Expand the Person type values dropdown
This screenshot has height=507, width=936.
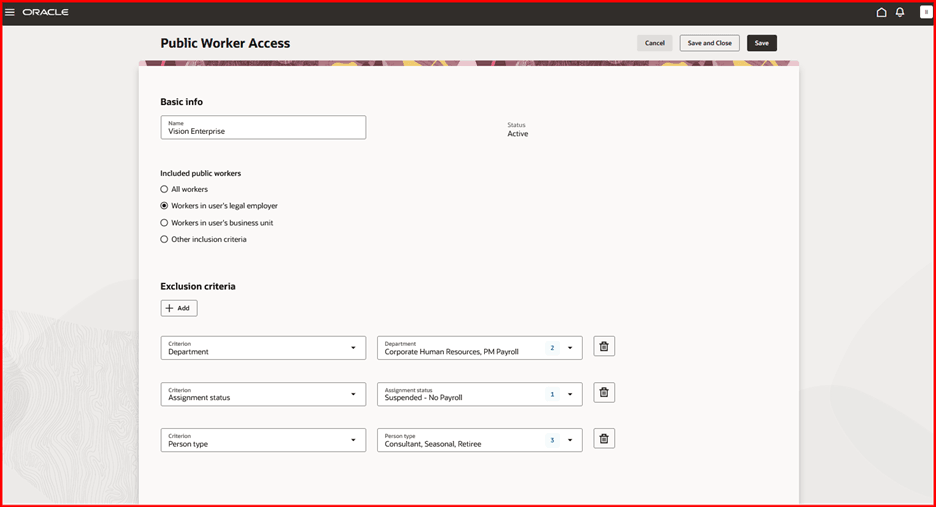click(570, 440)
